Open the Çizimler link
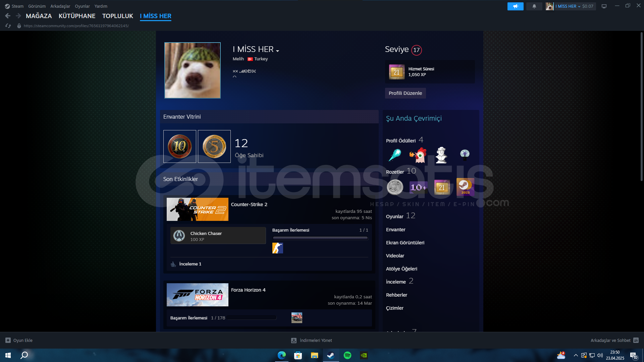644x362 pixels. click(395, 308)
